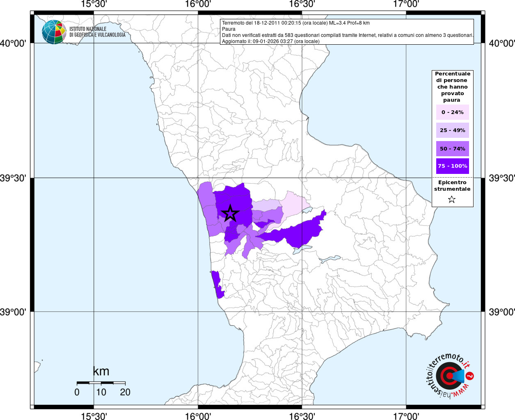Click the scale bar '0' mark
The width and height of the screenshot is (515, 420).
coord(77,392)
